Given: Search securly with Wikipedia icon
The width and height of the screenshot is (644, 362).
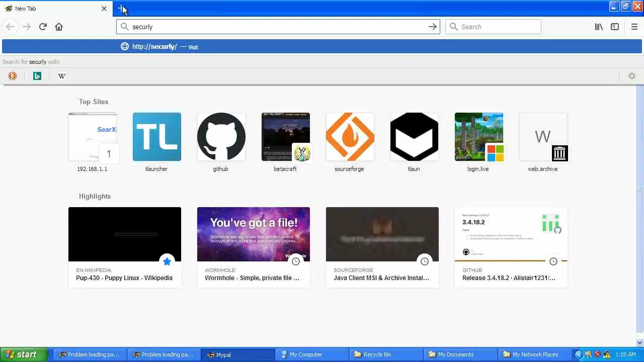Looking at the screenshot, I should point(62,76).
